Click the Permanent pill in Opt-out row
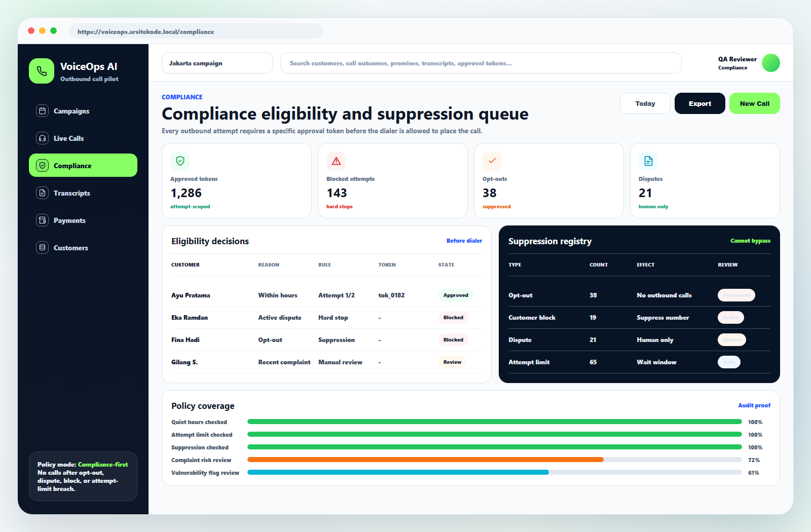The width and height of the screenshot is (811, 532). (x=736, y=295)
